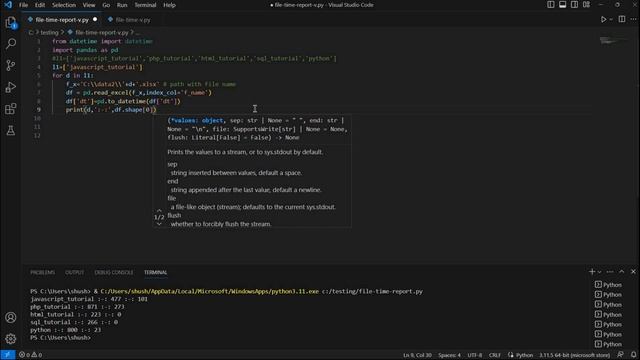Toggle the secondary side bar layout icon
640x360 pixels.
574,5
